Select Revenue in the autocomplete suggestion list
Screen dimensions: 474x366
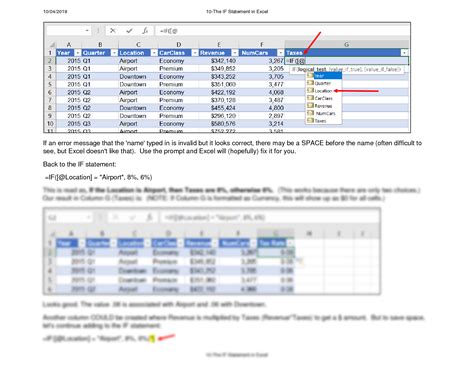324,106
